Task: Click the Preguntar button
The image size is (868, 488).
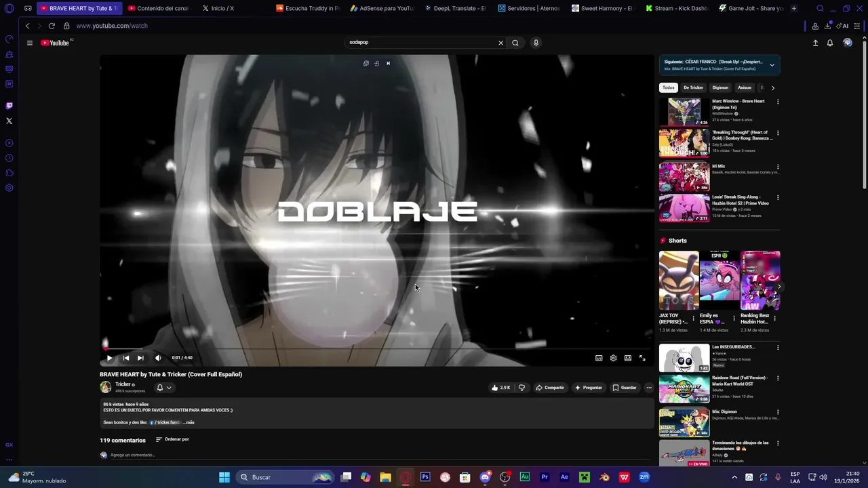Action: point(588,388)
